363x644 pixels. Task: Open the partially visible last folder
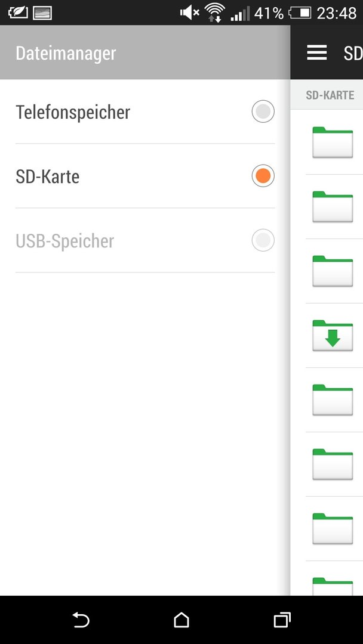click(333, 586)
